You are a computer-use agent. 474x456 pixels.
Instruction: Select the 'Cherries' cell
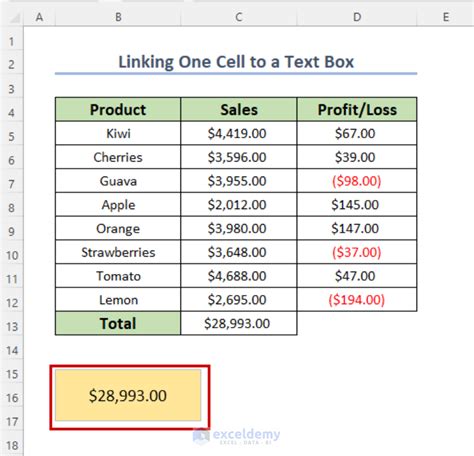[118, 157]
